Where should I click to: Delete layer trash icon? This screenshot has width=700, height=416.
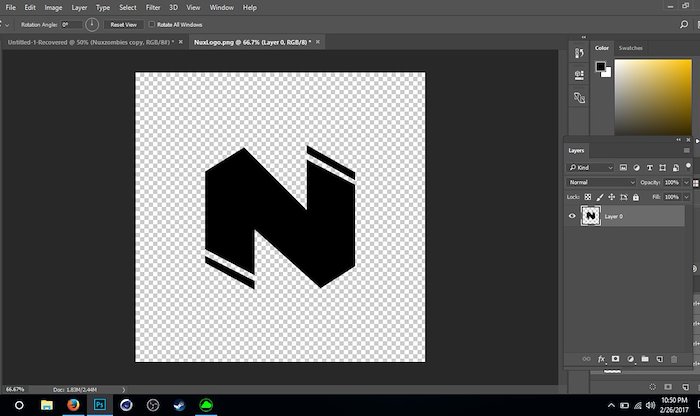tap(674, 359)
